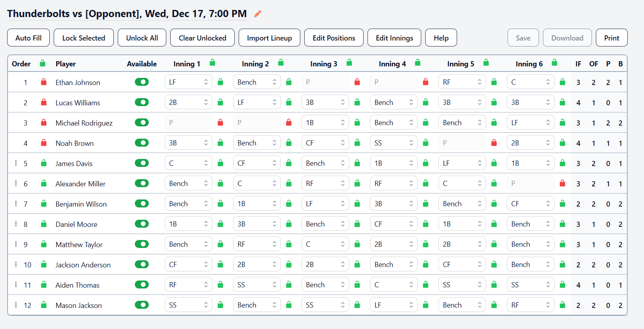Click green lock beside Aiden Thomas's Inning 5 slot
Image resolution: width=644 pixels, height=329 pixels.
(x=494, y=284)
